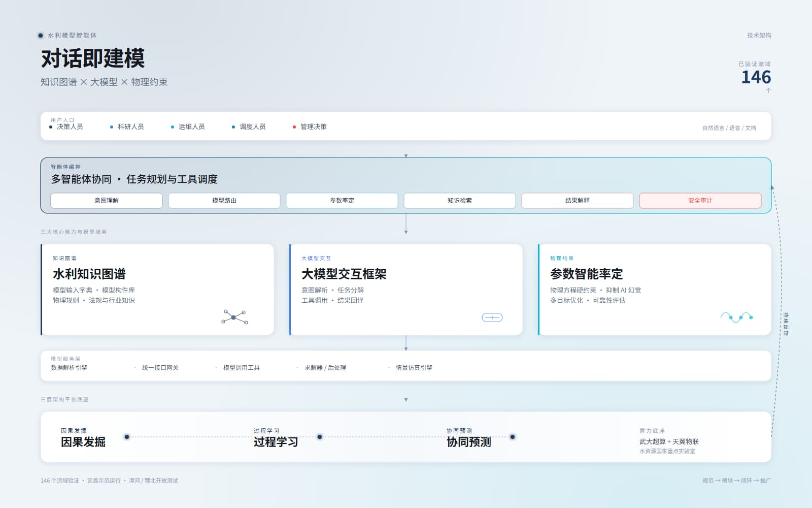Select the 意图理解 chip

(x=107, y=201)
